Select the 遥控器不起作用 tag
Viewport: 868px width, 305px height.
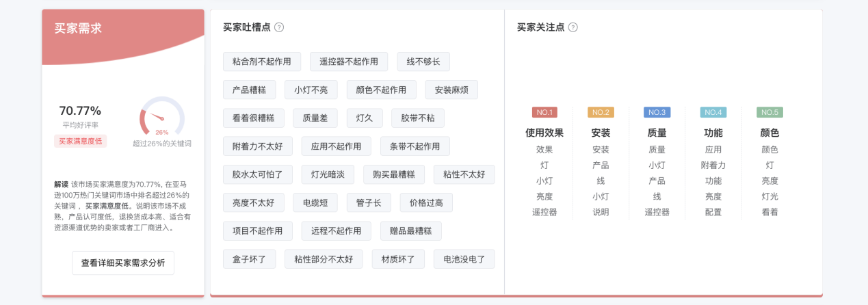pos(349,62)
